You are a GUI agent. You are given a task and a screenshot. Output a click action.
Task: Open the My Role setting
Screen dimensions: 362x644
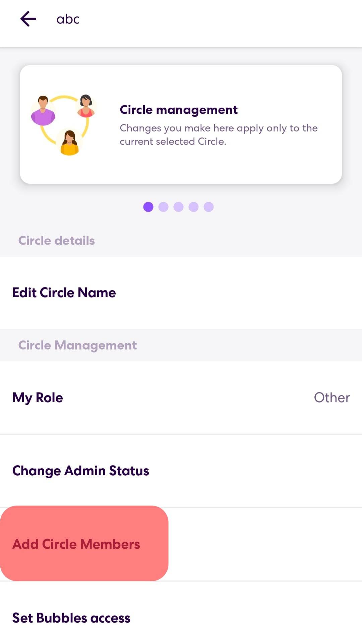[38, 397]
